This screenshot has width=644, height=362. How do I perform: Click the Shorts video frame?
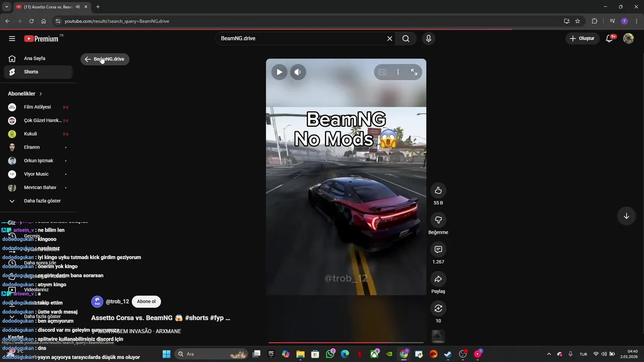[346, 201]
